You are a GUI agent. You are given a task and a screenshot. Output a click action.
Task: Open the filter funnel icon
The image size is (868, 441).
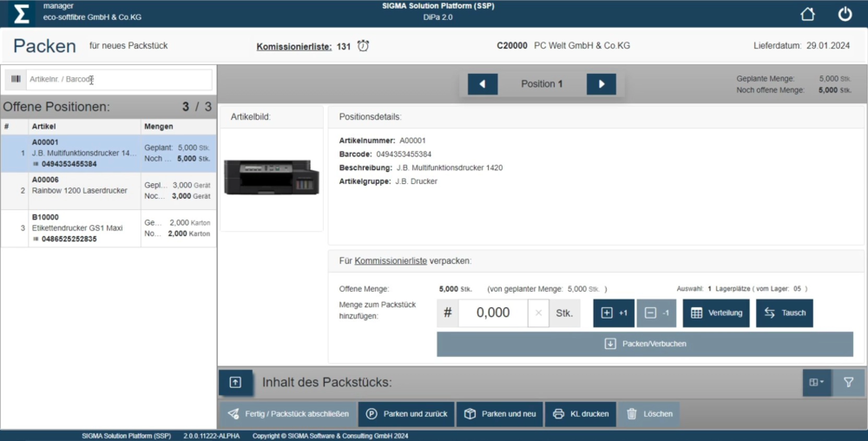point(848,382)
